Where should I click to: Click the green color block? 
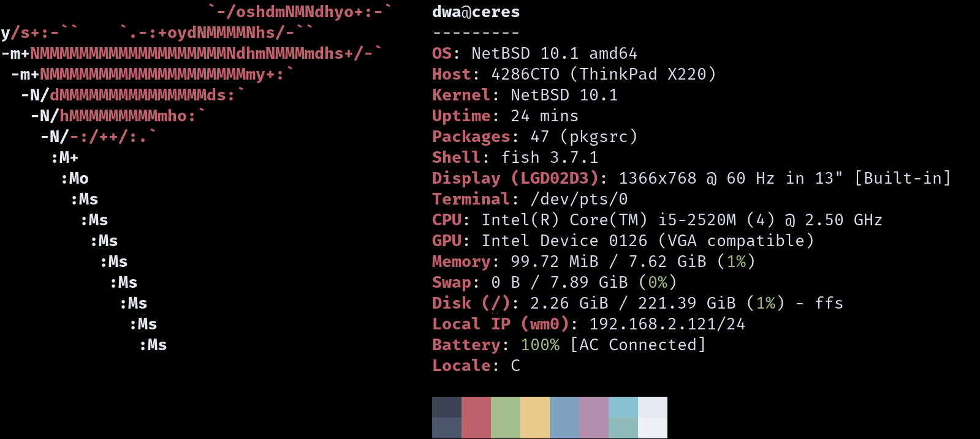[x=506, y=418]
